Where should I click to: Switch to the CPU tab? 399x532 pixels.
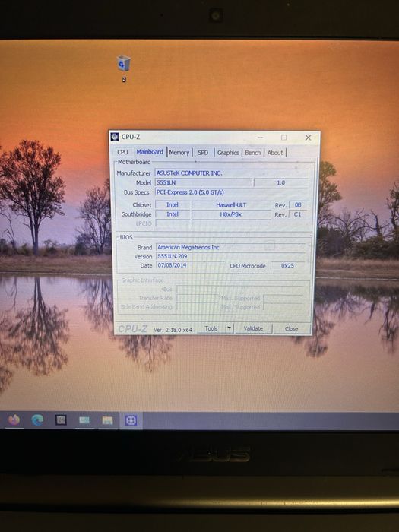point(122,152)
